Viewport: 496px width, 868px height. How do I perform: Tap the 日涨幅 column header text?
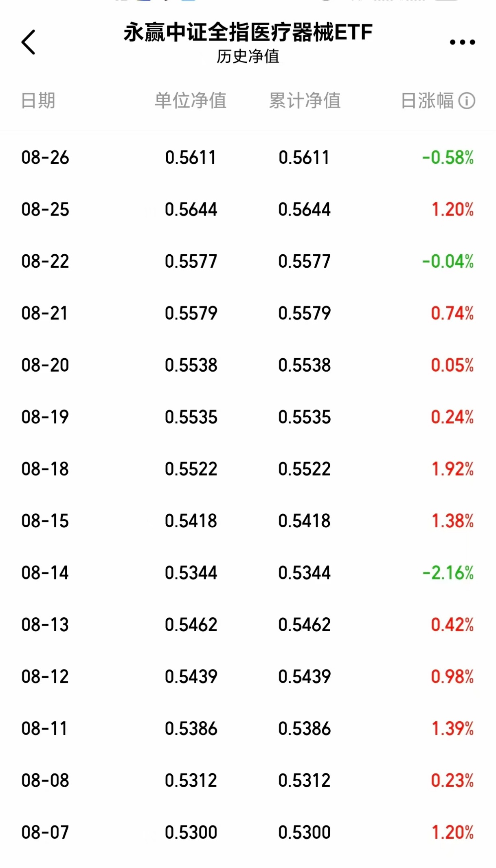[x=427, y=101]
